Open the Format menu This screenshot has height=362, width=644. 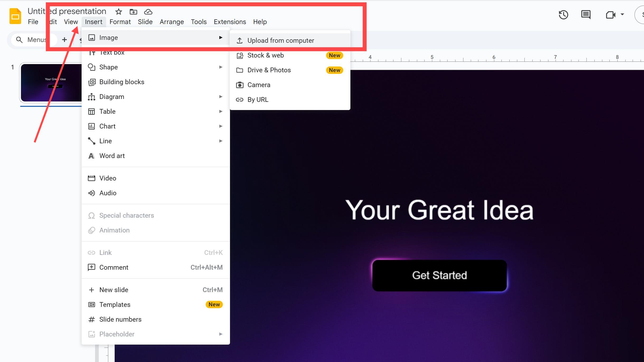[120, 22]
